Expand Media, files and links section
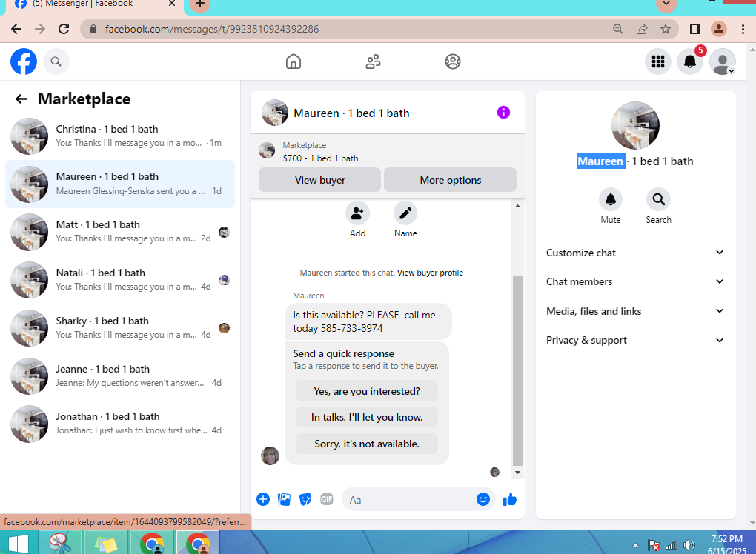Image resolution: width=756 pixels, height=554 pixels. tap(635, 311)
